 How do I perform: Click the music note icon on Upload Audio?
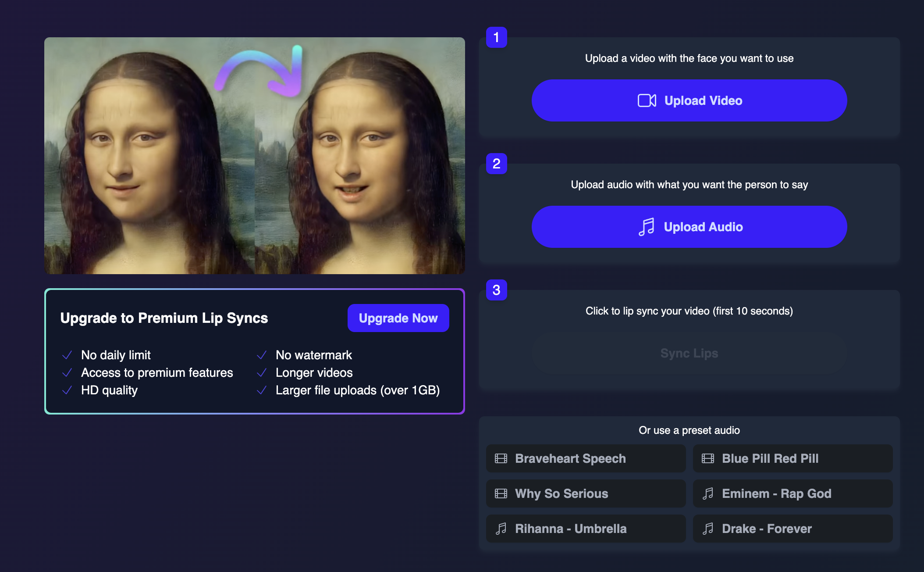647,227
